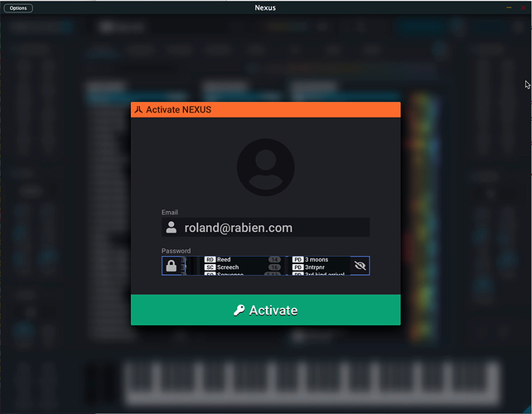Toggle password visibility with the crossed-eye icon

coord(360,266)
